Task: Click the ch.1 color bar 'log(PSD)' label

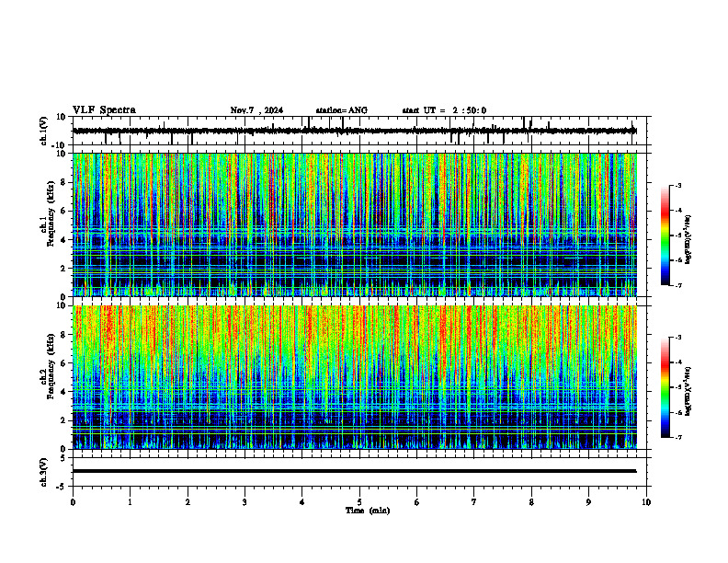Action: tap(688, 240)
